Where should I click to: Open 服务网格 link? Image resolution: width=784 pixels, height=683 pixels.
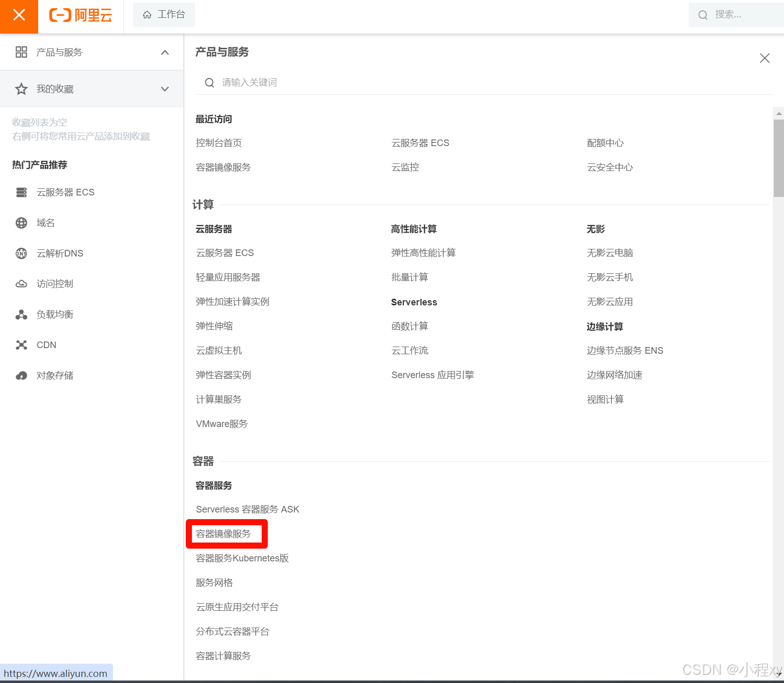[x=214, y=583]
